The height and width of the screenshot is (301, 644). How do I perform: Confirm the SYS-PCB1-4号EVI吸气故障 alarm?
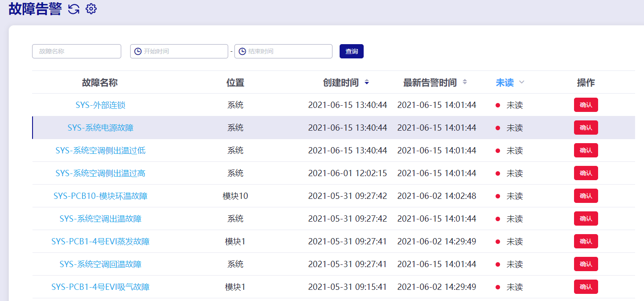click(586, 287)
